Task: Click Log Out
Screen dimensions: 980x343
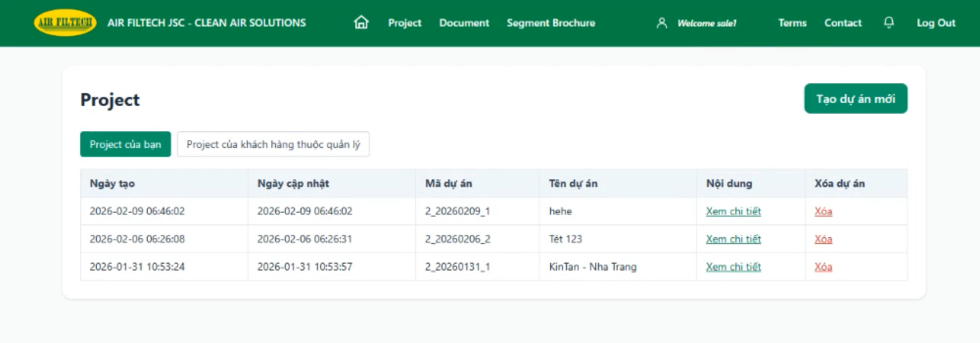Action: [936, 23]
